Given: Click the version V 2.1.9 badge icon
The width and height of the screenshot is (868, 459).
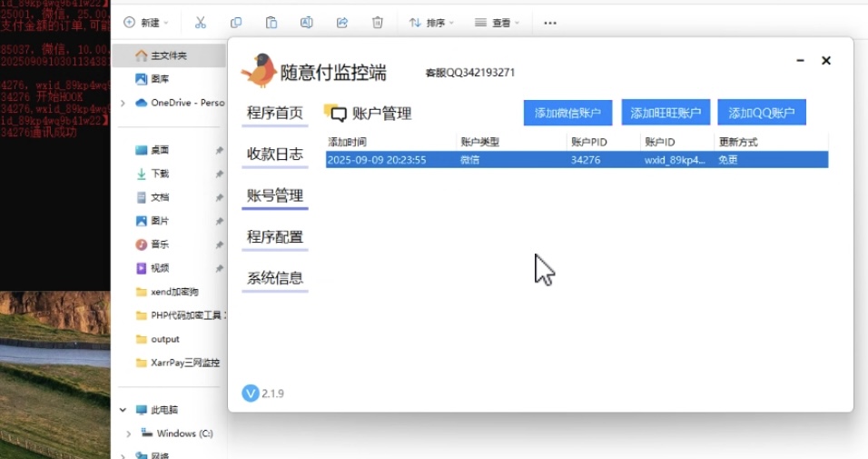Looking at the screenshot, I should pyautogui.click(x=251, y=394).
